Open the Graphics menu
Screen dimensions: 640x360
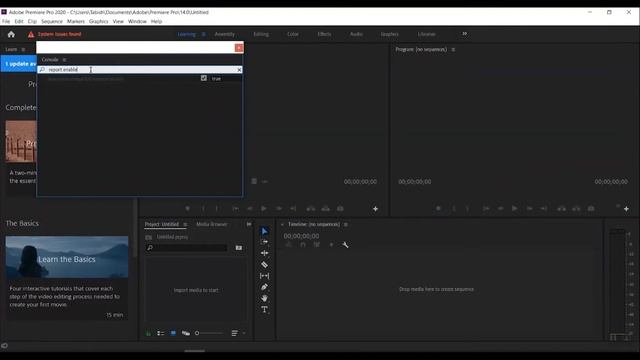click(x=98, y=21)
